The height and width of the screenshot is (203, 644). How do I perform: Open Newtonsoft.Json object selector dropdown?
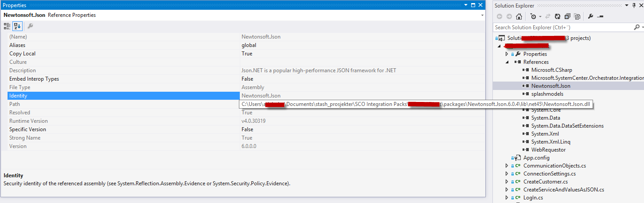pyautogui.click(x=482, y=15)
